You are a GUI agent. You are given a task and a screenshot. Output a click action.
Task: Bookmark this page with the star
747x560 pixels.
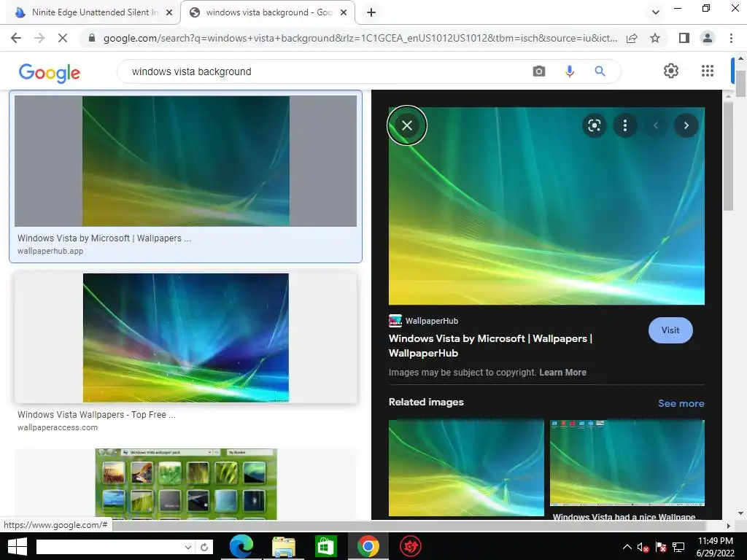coord(655,38)
